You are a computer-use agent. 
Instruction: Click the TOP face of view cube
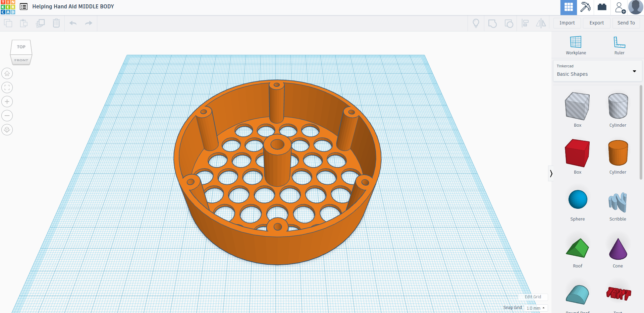tap(21, 47)
